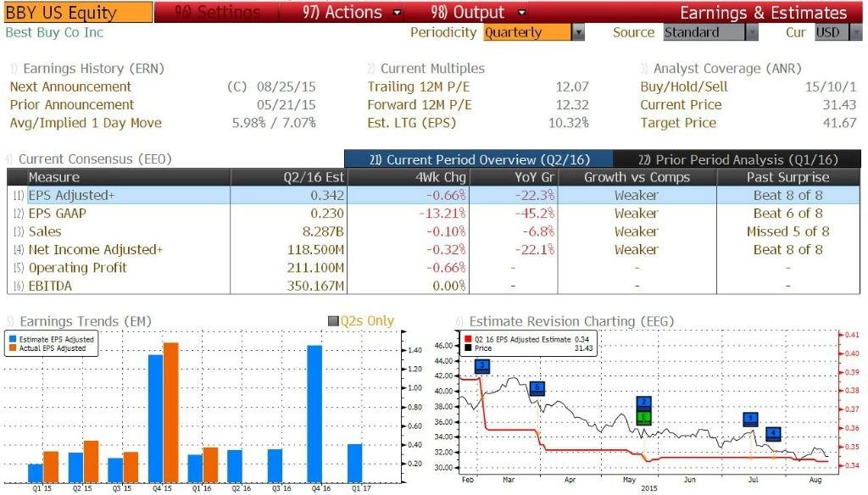This screenshot has height=495, width=868.
Task: Click the black Price legend swatch
Action: pyautogui.click(x=468, y=348)
